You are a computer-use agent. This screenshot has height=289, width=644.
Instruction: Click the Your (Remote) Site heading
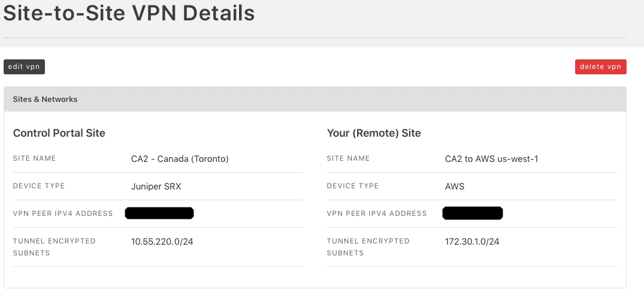tap(374, 133)
